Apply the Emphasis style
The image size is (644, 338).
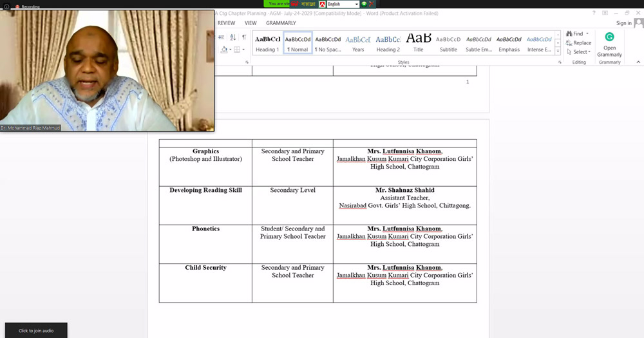tap(509, 43)
